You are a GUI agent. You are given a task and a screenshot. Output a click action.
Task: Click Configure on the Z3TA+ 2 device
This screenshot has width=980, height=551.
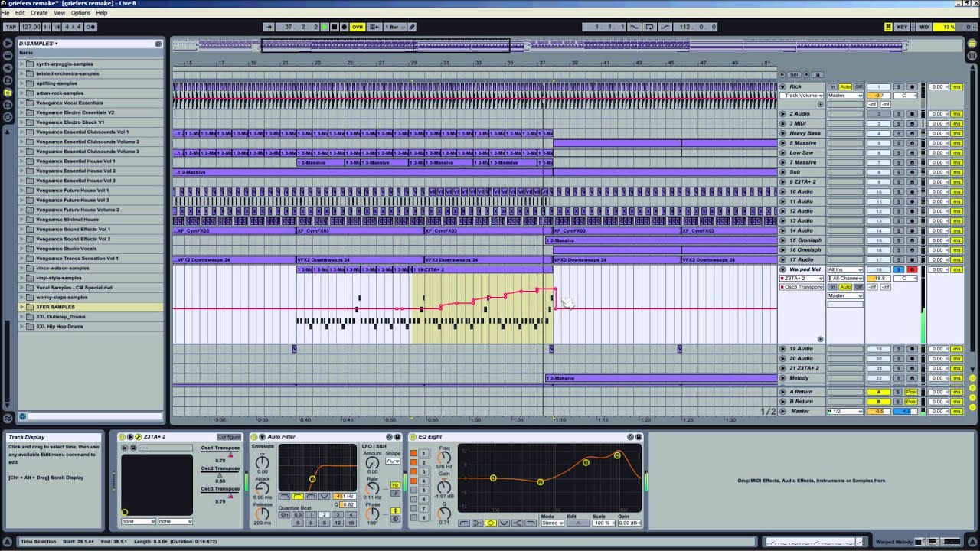(x=228, y=437)
